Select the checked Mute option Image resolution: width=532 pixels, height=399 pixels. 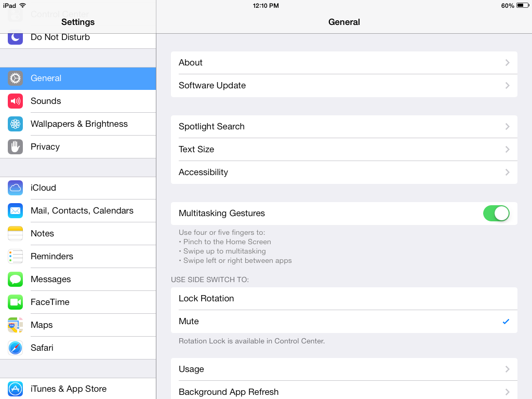click(344, 321)
